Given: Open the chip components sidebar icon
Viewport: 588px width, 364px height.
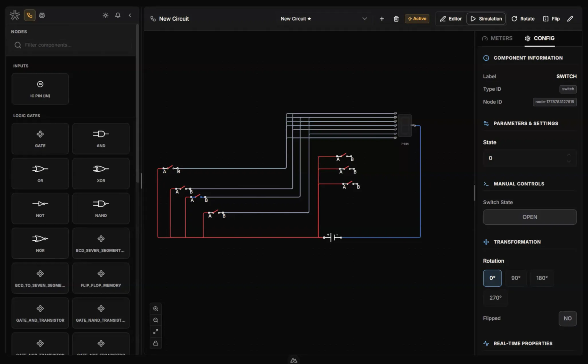Looking at the screenshot, I should tap(42, 15).
